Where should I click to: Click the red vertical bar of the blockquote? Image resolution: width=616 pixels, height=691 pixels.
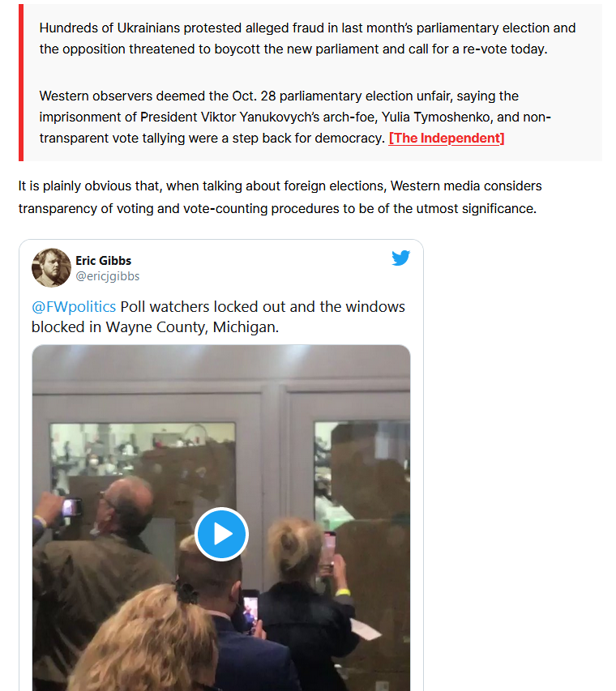point(21,83)
